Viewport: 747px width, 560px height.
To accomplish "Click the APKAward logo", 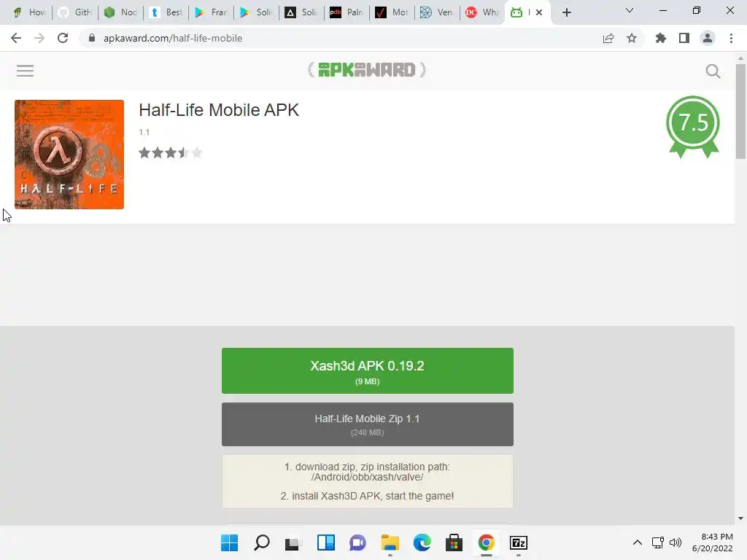I will click(x=367, y=70).
